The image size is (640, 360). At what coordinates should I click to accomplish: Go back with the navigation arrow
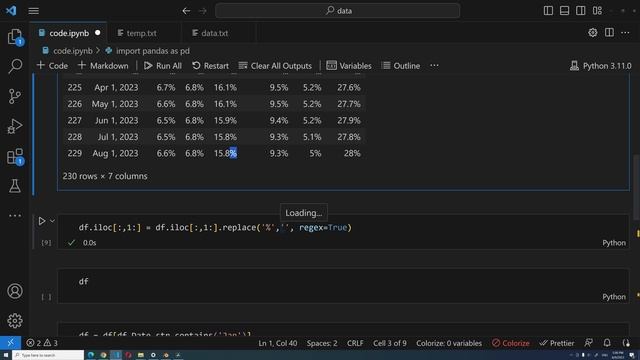pyautogui.click(x=186, y=11)
